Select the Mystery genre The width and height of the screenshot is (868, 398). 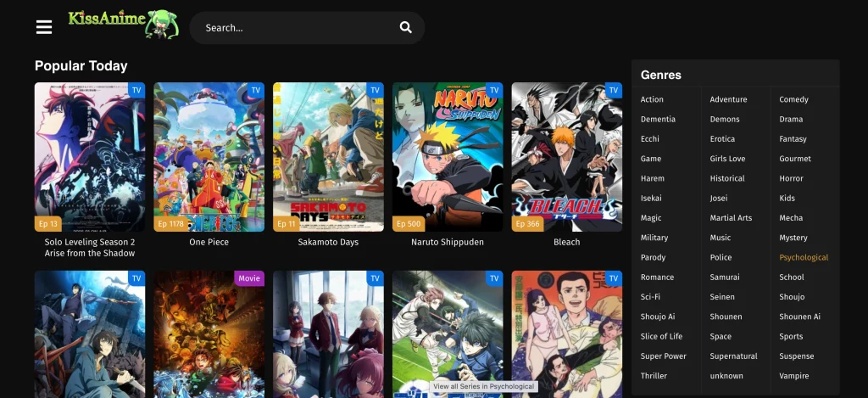[x=793, y=238]
